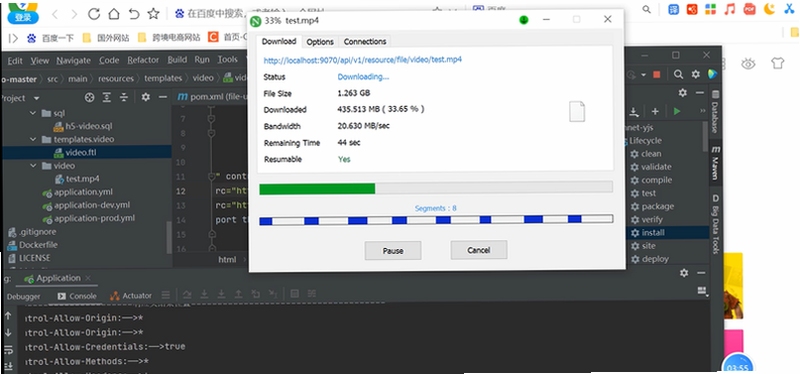Click the t-shirt skin icon
The height and width of the screenshot is (374, 800).
pyautogui.click(x=777, y=63)
